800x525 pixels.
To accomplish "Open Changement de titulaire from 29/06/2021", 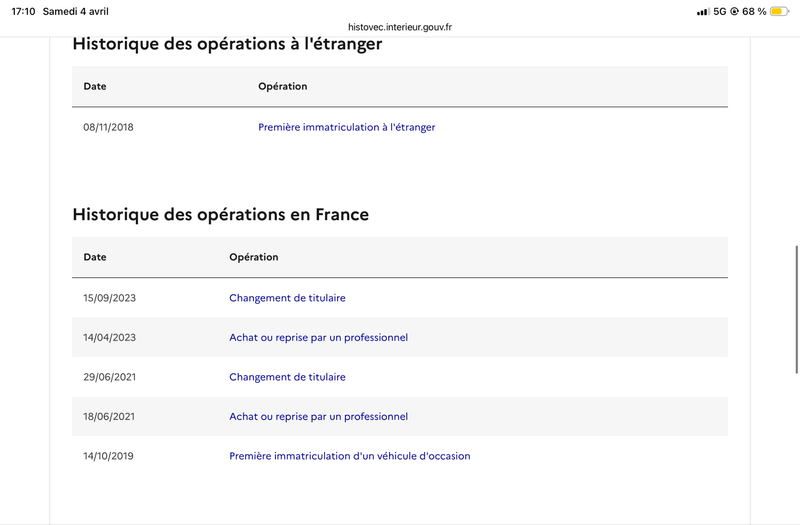I will pos(287,377).
